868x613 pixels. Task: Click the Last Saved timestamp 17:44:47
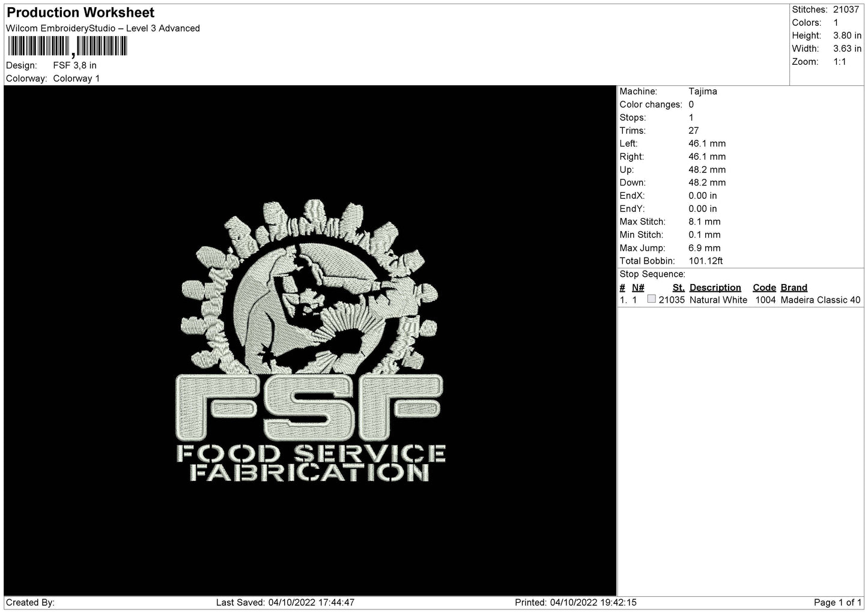pyautogui.click(x=336, y=602)
